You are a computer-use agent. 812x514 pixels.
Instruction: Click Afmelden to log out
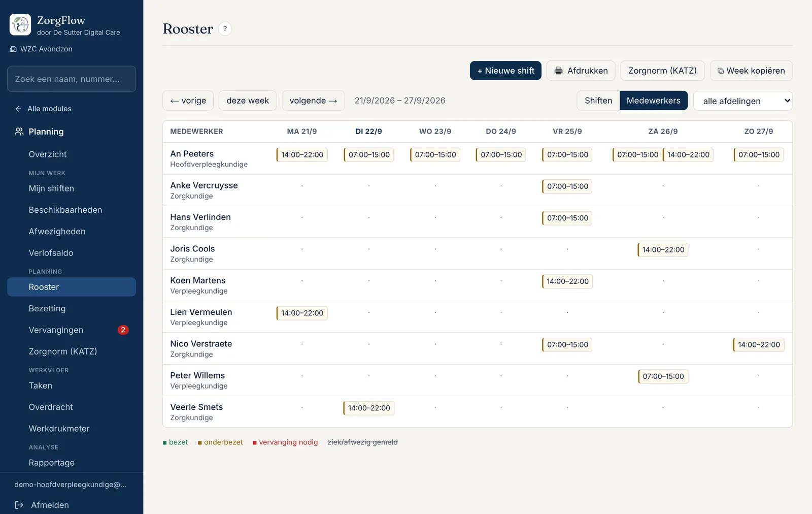tap(50, 505)
